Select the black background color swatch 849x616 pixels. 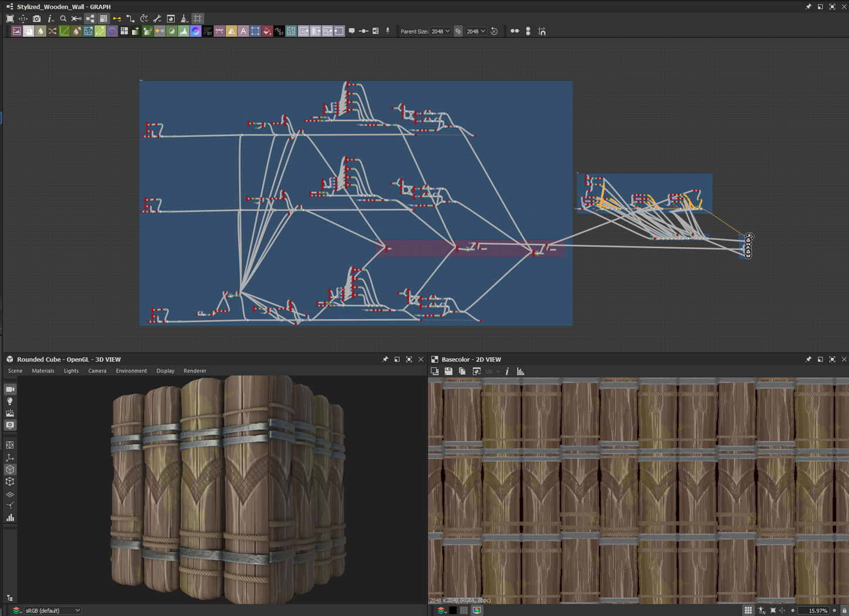coord(453,611)
